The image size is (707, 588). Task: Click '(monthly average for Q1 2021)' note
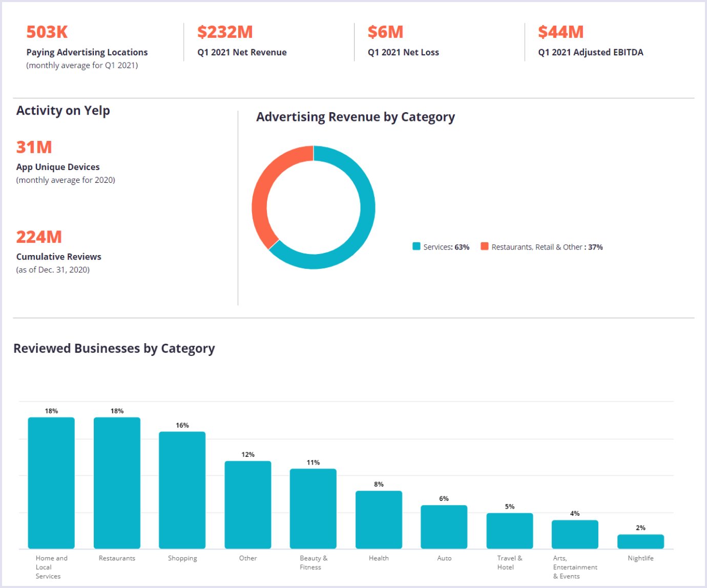click(x=82, y=65)
